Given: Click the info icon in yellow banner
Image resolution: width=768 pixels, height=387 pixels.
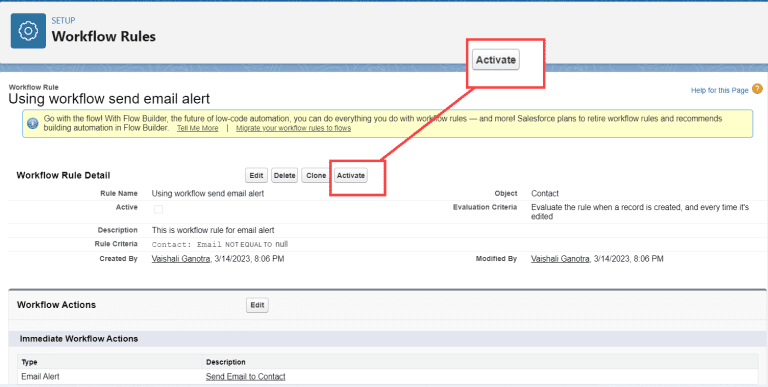Looking at the screenshot, I should [33, 123].
